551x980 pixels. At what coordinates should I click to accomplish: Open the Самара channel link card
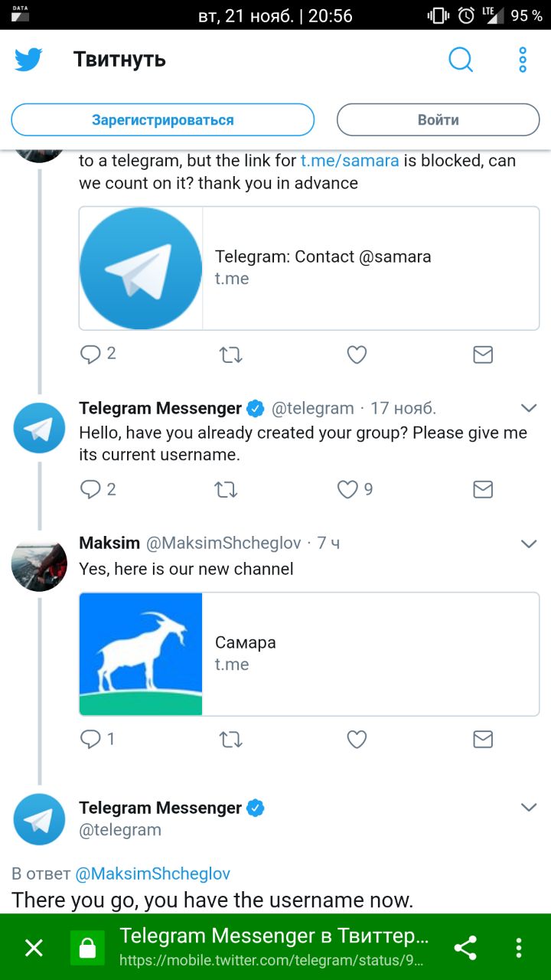point(309,654)
